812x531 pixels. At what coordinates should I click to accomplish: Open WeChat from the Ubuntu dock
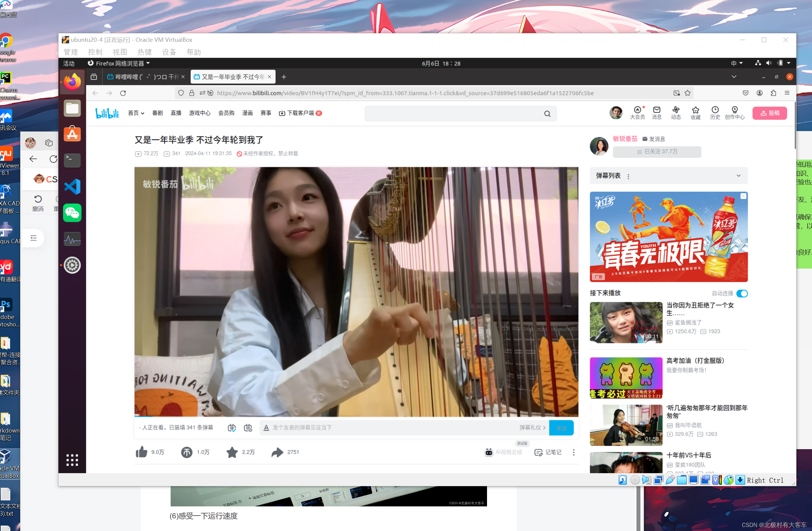[x=72, y=213]
